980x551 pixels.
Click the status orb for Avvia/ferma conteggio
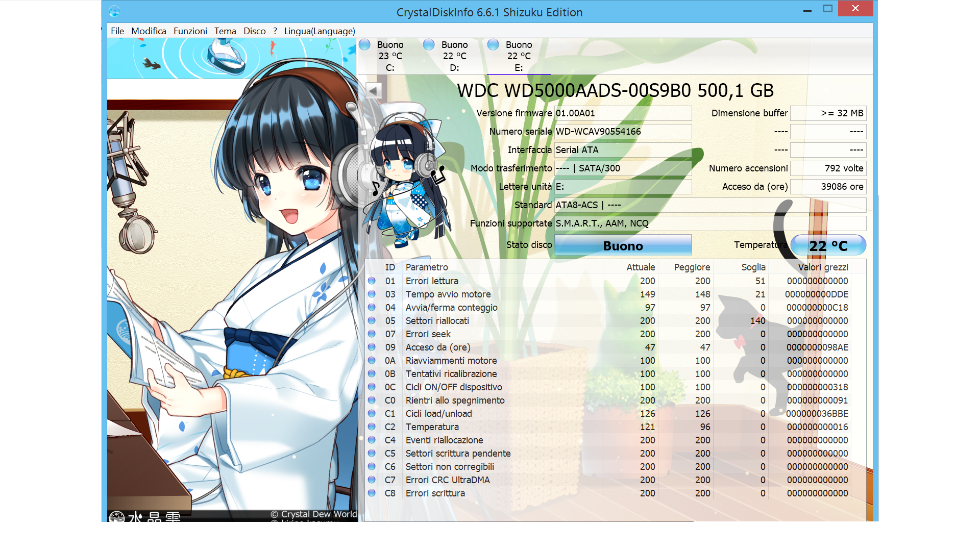[x=372, y=308]
